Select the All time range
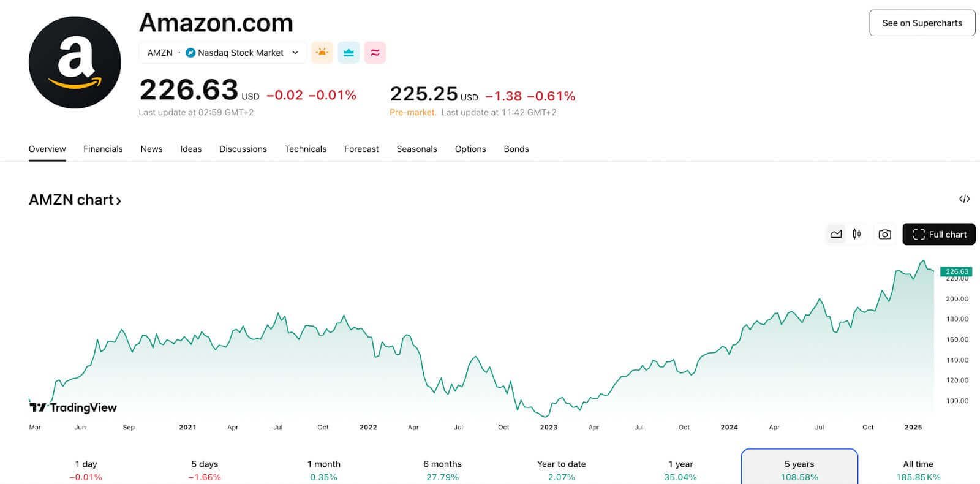 click(x=918, y=470)
